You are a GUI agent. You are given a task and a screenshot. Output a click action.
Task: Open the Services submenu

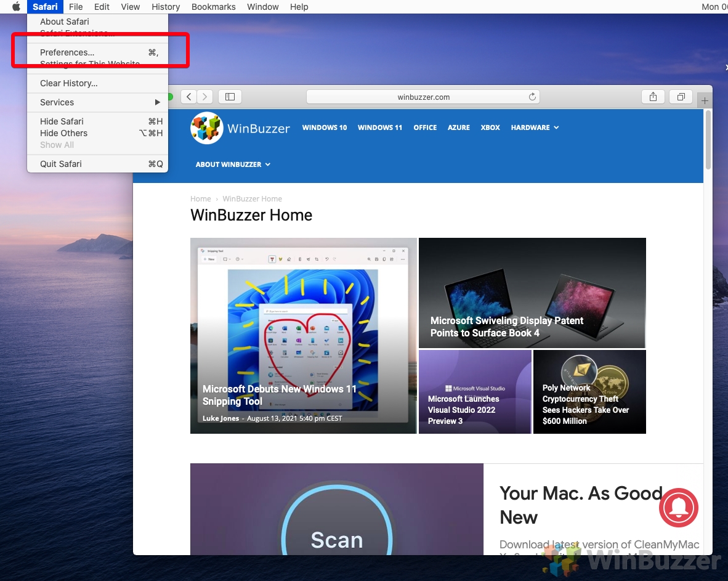(x=97, y=102)
